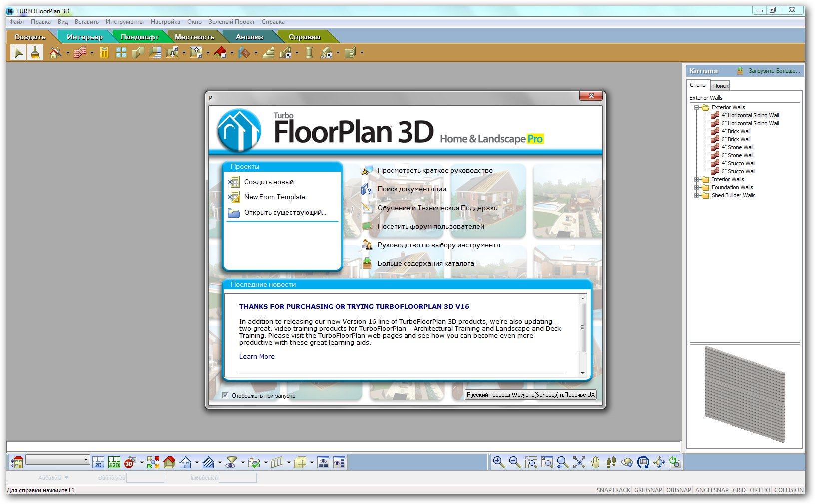
Task: Click 'Создать новый' project link
Action: [x=269, y=182]
